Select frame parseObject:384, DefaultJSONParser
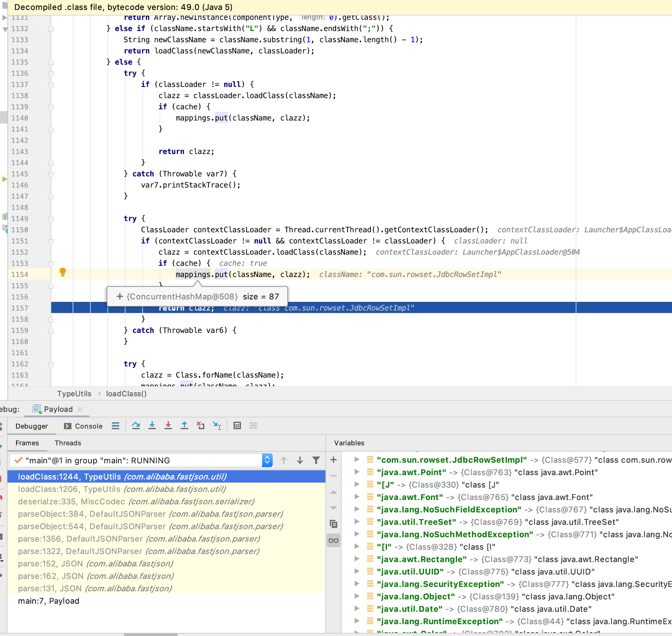 (166, 514)
